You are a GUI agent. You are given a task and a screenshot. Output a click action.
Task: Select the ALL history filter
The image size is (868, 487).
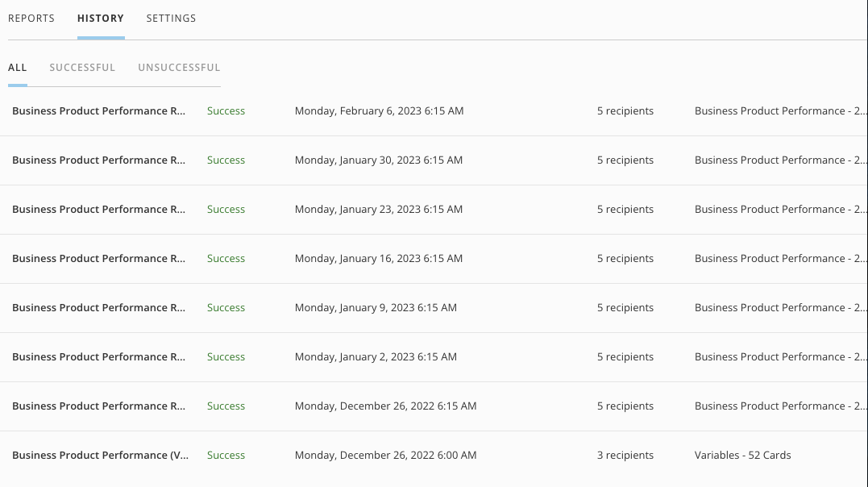coord(17,67)
